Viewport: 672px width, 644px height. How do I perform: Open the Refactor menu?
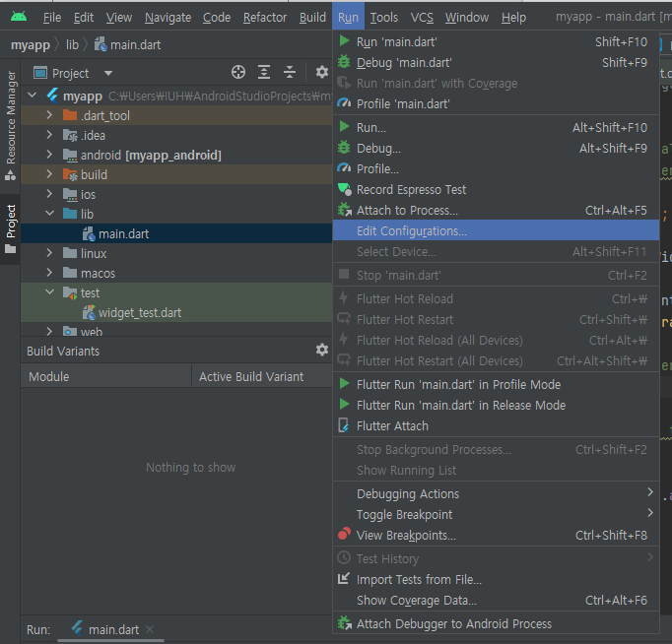[265, 17]
